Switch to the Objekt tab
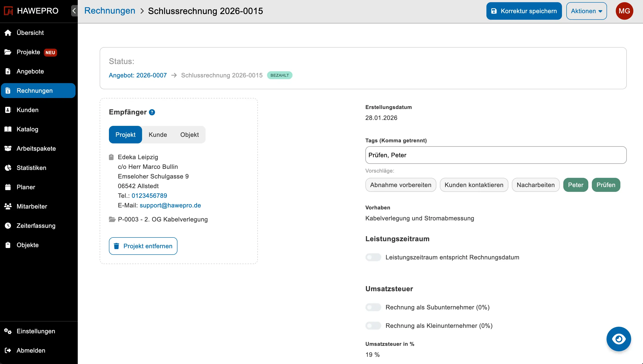Viewport: 643px width, 364px height. (189, 134)
